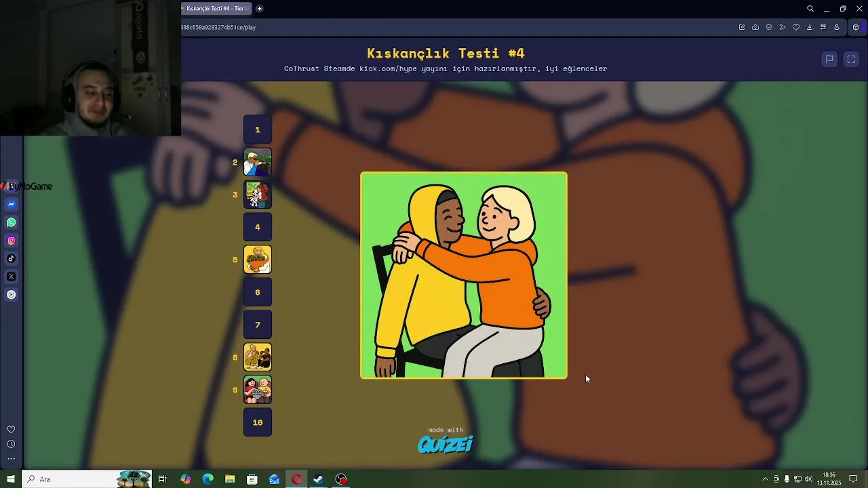Open the profile account icon
The width and height of the screenshot is (868, 488).
[x=837, y=27]
